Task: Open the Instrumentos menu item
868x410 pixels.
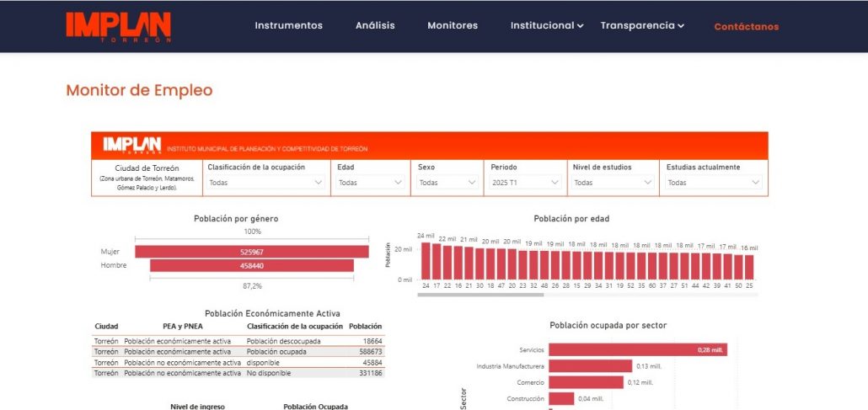Action: click(x=288, y=25)
